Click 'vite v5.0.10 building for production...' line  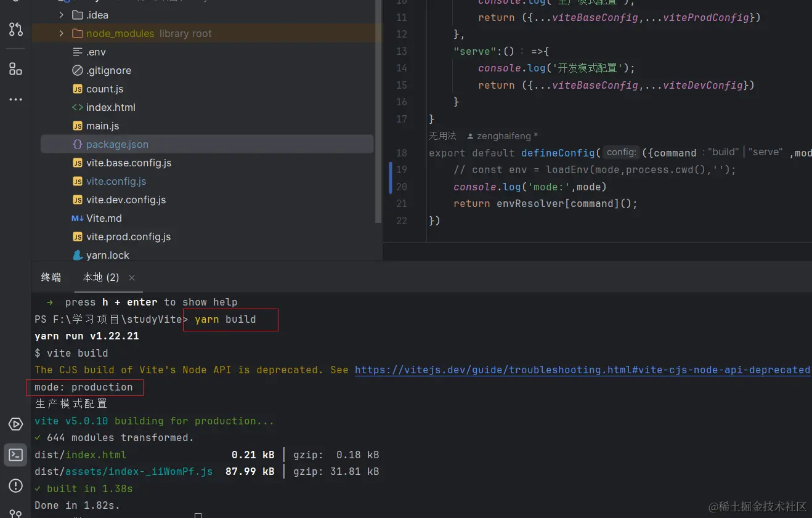[x=155, y=421]
